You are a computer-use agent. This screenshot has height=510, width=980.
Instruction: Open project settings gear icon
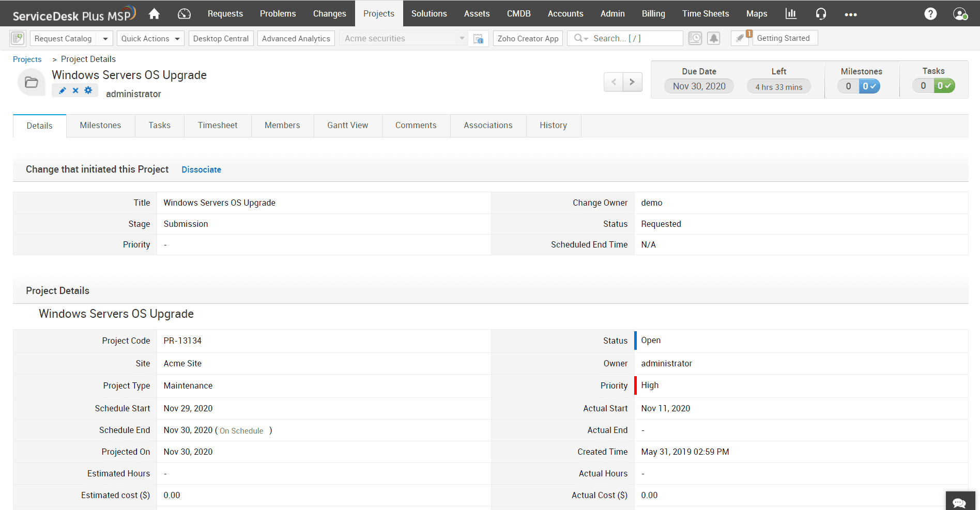point(88,90)
